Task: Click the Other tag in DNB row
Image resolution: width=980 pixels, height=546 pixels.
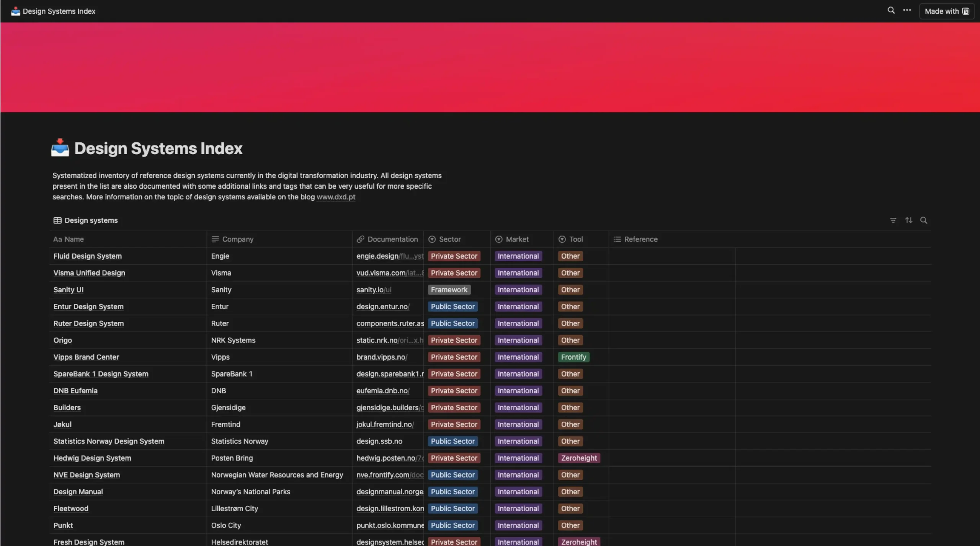Action: [x=570, y=391]
